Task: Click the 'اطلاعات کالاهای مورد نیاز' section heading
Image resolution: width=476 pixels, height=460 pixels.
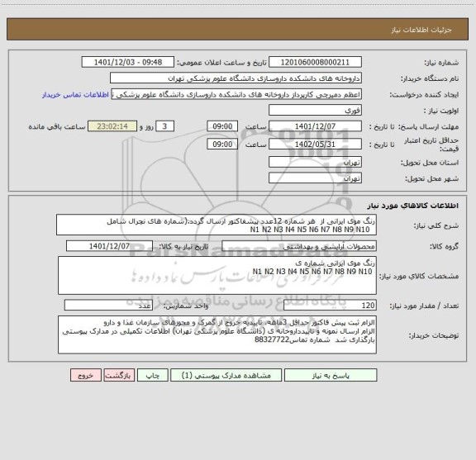Action: [x=413, y=206]
